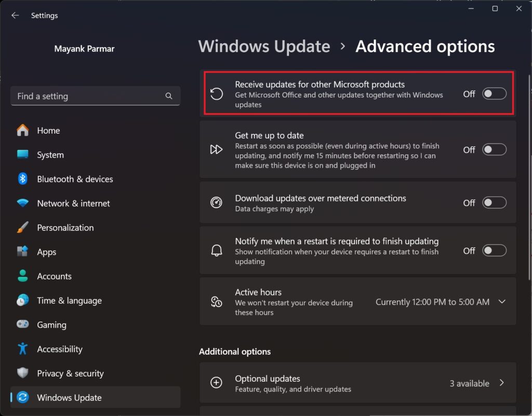Select the Accessibility icon
Viewport: 532px width, 416px height.
click(x=22, y=348)
